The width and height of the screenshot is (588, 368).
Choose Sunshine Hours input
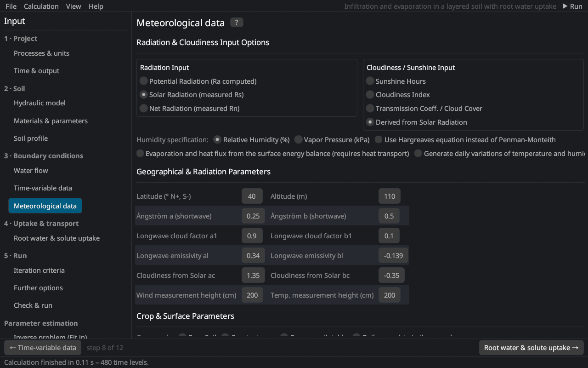(396, 81)
